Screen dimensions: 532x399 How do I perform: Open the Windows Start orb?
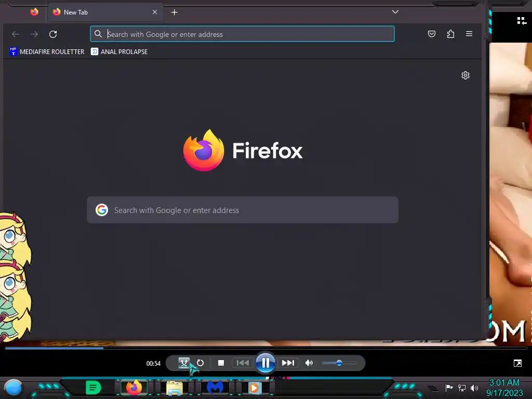(x=14, y=388)
